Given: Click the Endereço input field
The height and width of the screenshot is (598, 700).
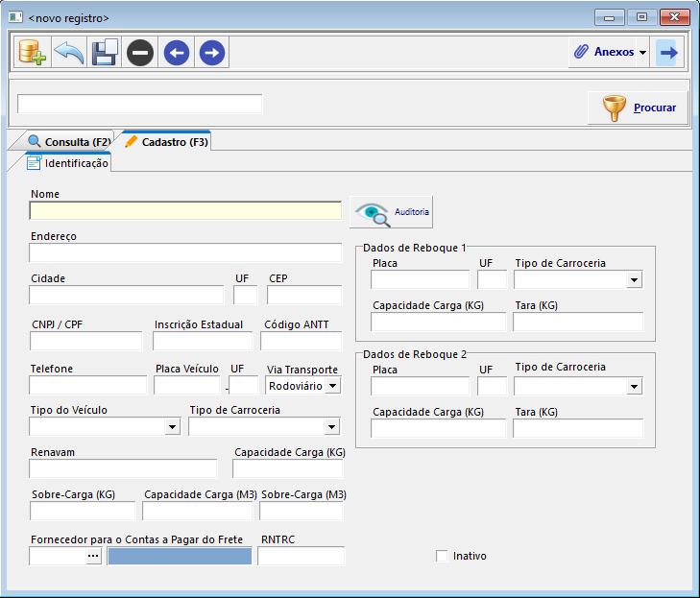Looking at the screenshot, I should coord(185,253).
